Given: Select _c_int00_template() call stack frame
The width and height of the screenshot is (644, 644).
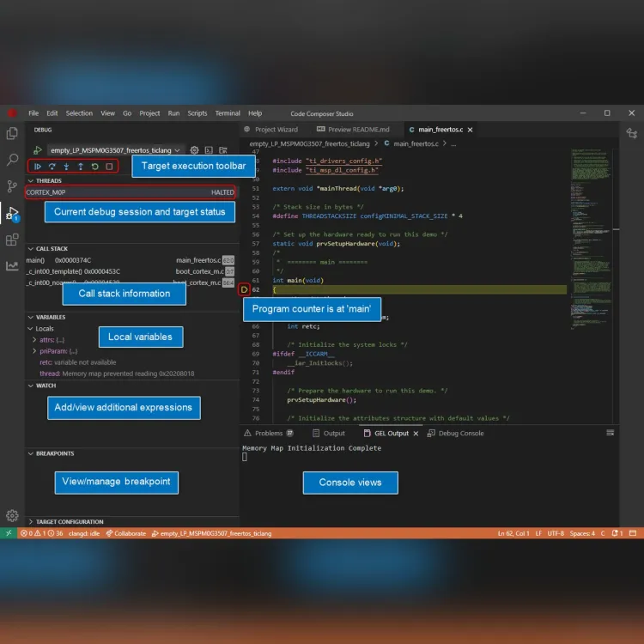Looking at the screenshot, I should pos(131,271).
